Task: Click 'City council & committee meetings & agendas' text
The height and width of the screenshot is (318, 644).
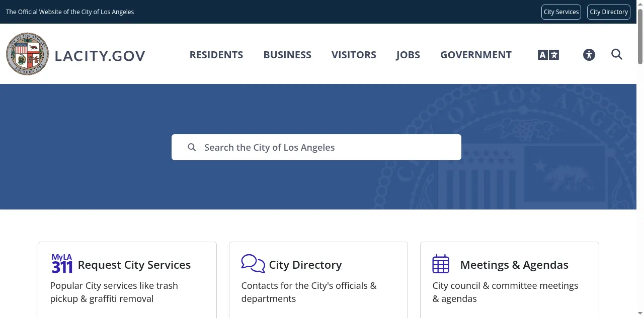Action: [505, 292]
